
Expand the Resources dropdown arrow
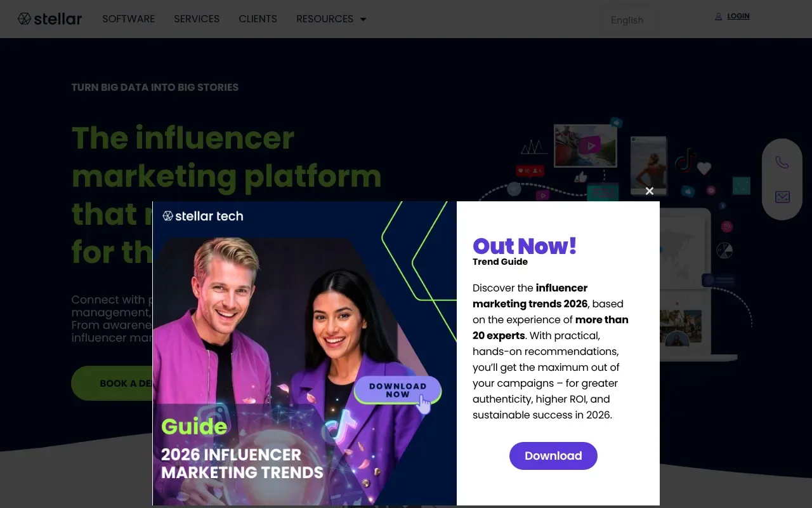click(x=363, y=20)
